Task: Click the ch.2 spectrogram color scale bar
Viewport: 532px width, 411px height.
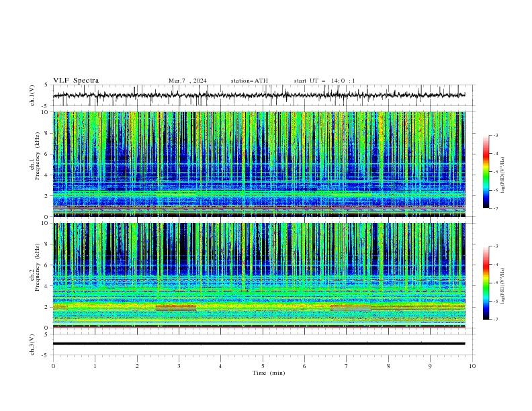Action: click(486, 283)
